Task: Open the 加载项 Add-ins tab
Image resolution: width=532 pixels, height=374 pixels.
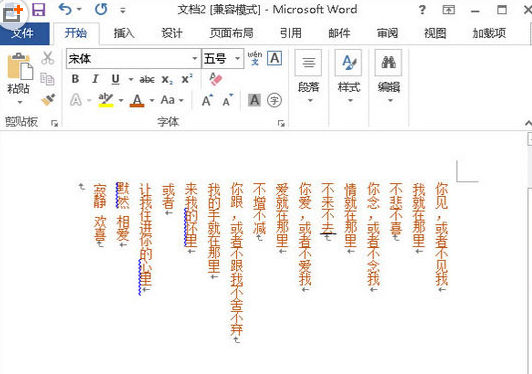Action: [x=489, y=33]
